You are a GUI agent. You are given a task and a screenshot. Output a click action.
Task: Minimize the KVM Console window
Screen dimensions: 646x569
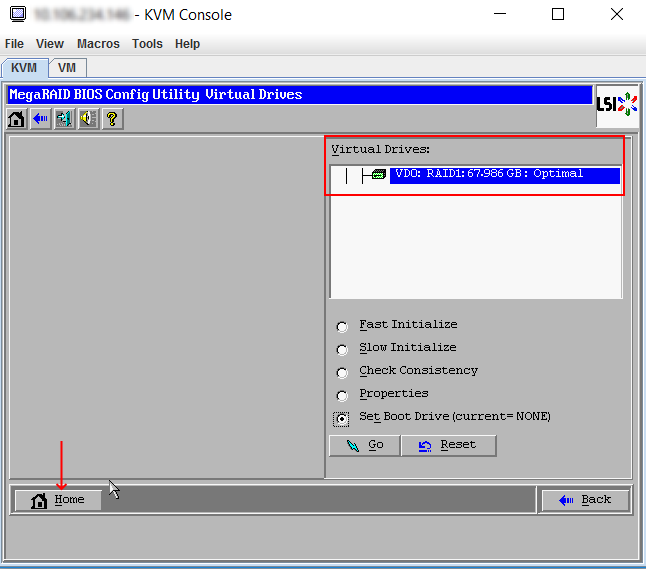(x=500, y=14)
